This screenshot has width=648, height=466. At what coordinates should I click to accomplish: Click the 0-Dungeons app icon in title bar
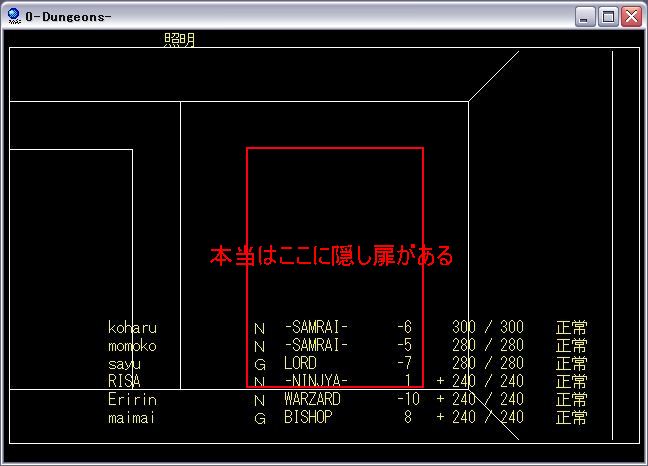tap(13, 16)
